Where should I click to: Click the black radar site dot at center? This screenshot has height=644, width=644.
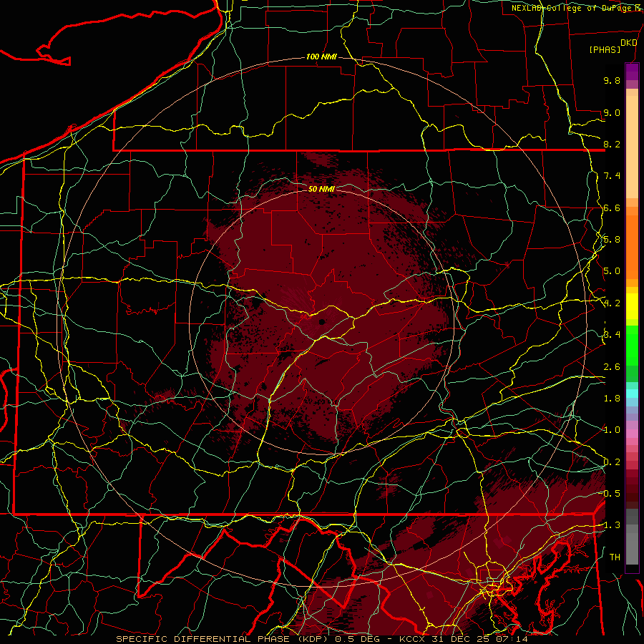coord(322,322)
